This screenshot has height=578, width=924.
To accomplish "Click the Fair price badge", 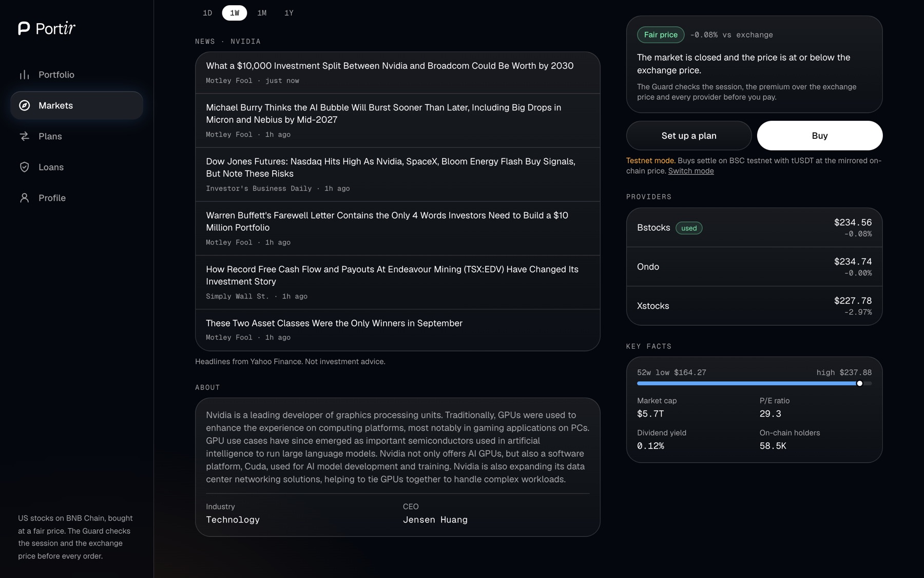I will click(x=661, y=35).
